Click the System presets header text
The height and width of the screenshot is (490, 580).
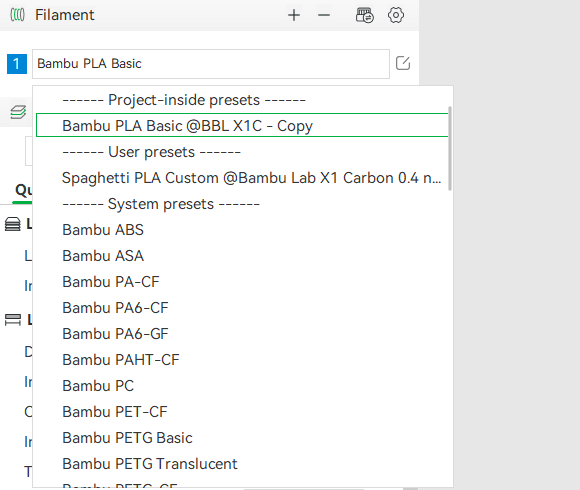click(x=161, y=204)
